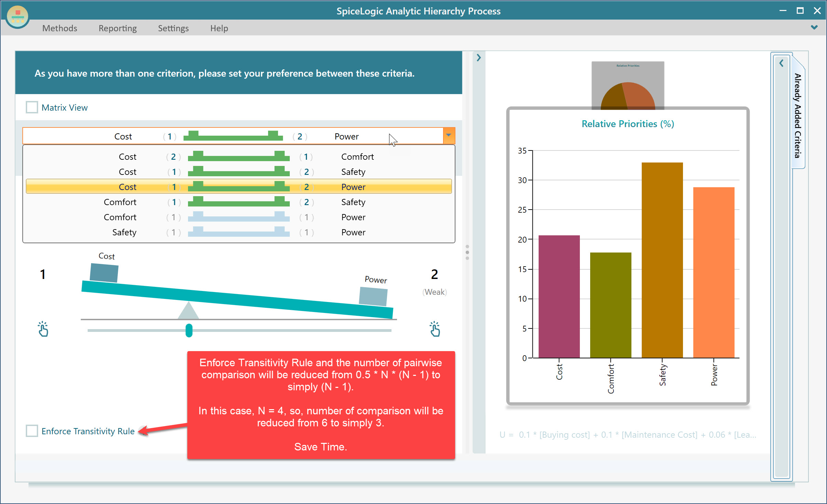Minimize the application window

(x=783, y=11)
